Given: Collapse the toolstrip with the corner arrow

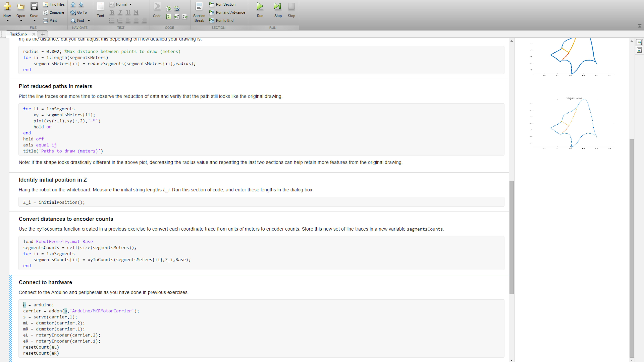Looking at the screenshot, I should [639, 26].
